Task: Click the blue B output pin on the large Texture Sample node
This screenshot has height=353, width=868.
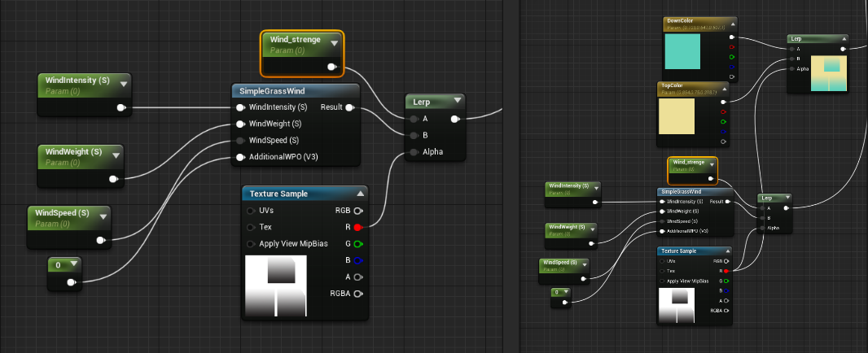Action: 358,260
